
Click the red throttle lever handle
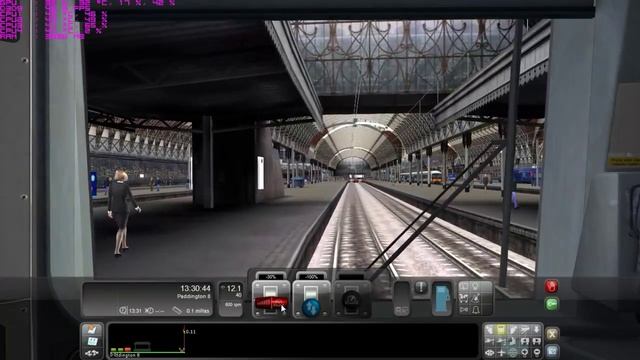(x=271, y=303)
